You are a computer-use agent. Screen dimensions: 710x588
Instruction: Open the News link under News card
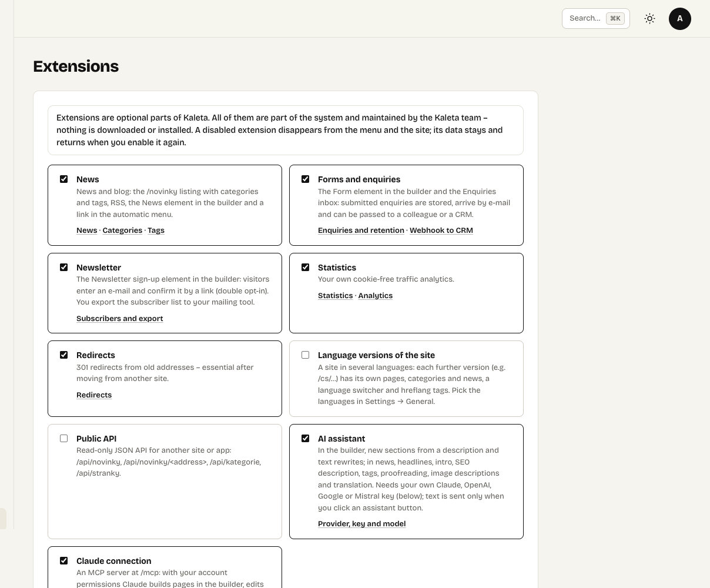(86, 230)
